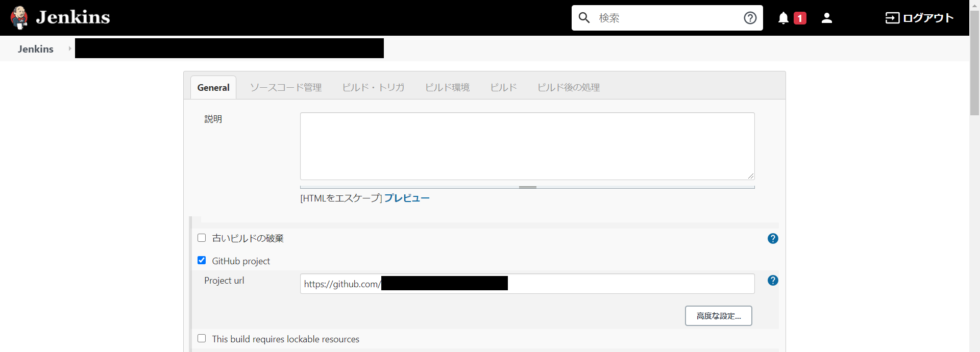Click the Jenkins butler logo

pos(19,18)
